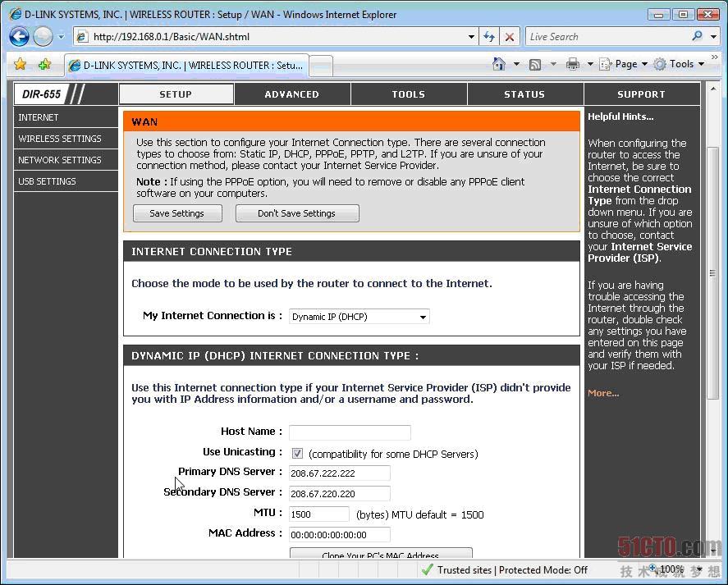This screenshot has width=728, height=585.
Task: Open NETWORK SETTINGS in the sidebar
Action: pos(66,160)
